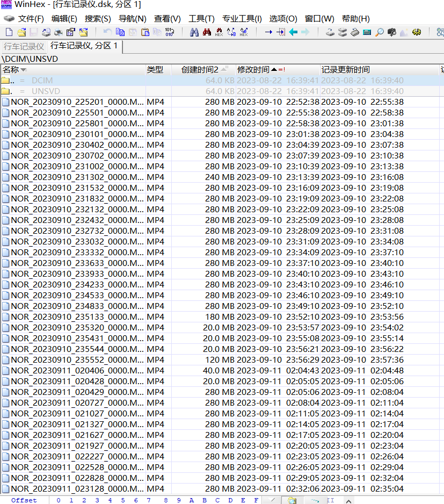Click the Replace hex values icon

coord(244,32)
